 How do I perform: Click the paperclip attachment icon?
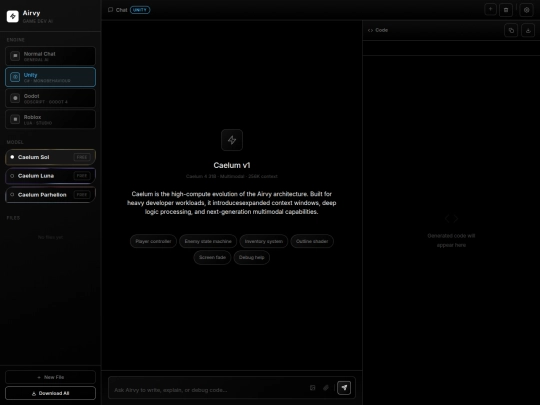pos(326,388)
